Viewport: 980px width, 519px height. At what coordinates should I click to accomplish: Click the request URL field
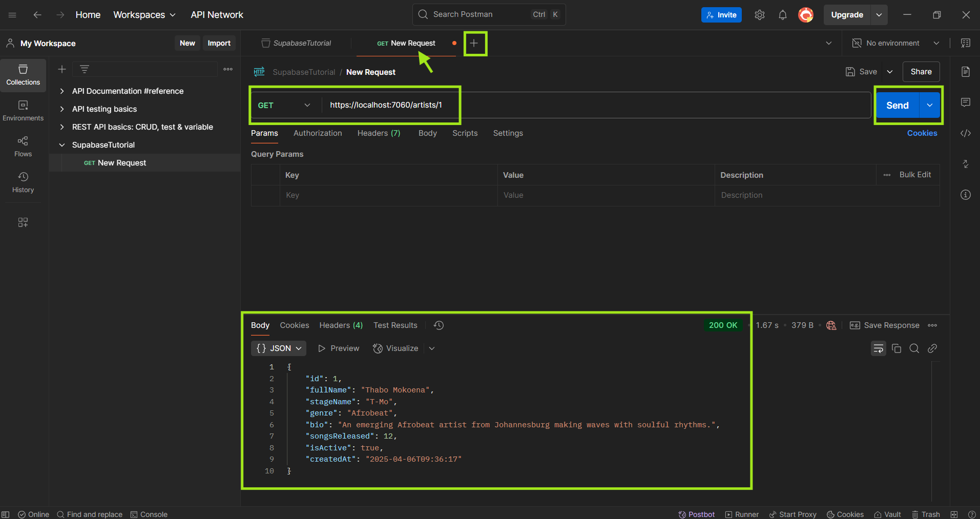596,105
